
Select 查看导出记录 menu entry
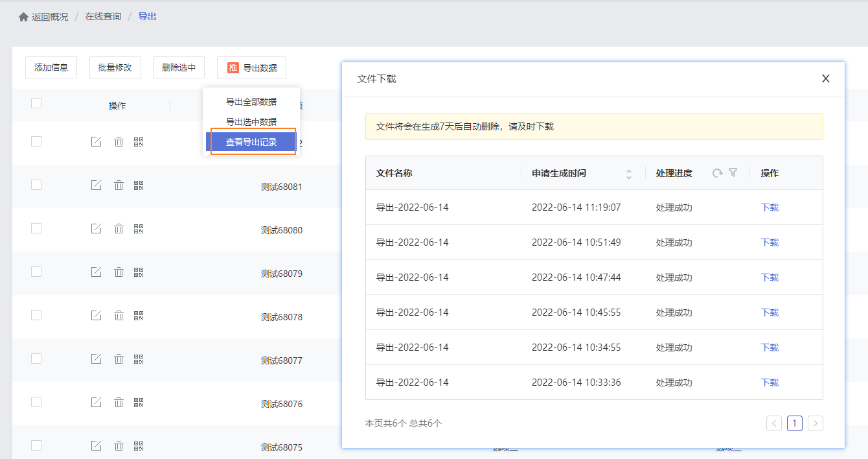click(x=251, y=142)
